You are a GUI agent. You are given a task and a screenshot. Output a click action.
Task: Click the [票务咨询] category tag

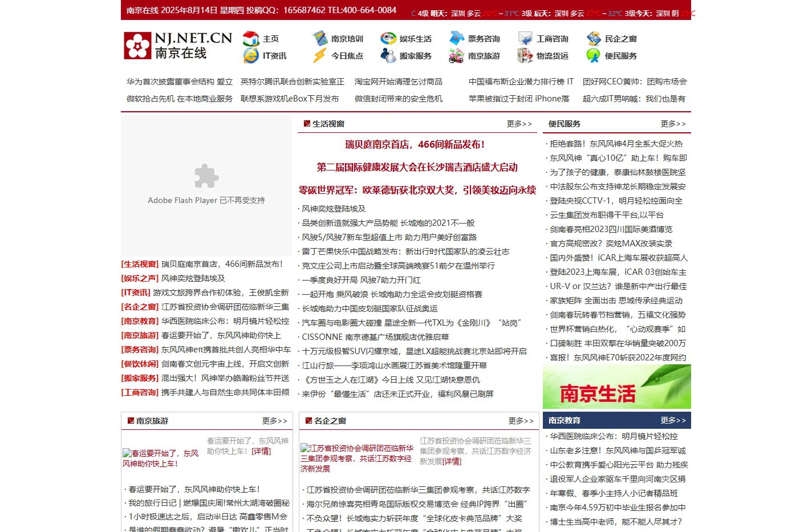pyautogui.click(x=140, y=350)
